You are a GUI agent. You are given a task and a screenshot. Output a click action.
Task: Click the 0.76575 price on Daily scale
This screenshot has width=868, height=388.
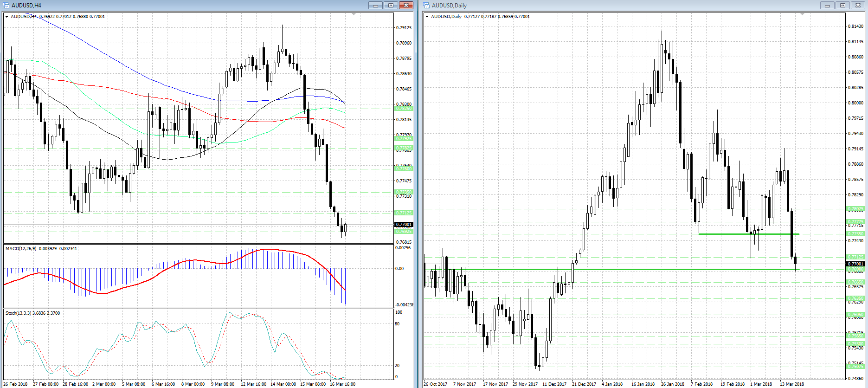click(855, 287)
